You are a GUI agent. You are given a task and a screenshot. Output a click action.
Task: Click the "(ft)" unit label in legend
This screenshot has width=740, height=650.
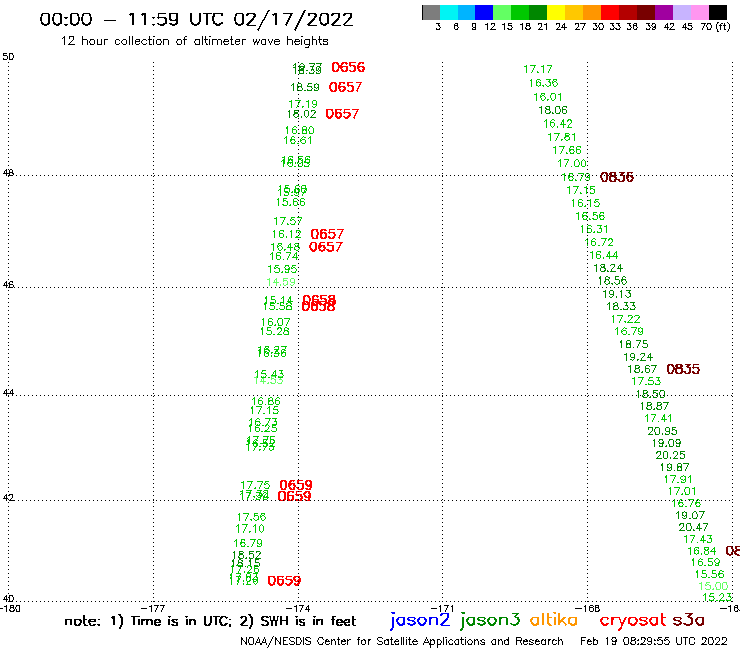[x=723, y=26]
